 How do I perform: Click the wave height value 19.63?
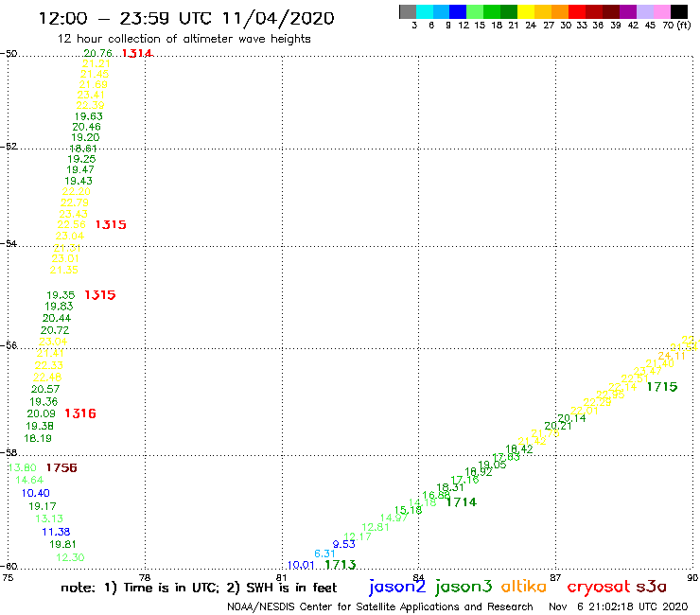coord(88,116)
